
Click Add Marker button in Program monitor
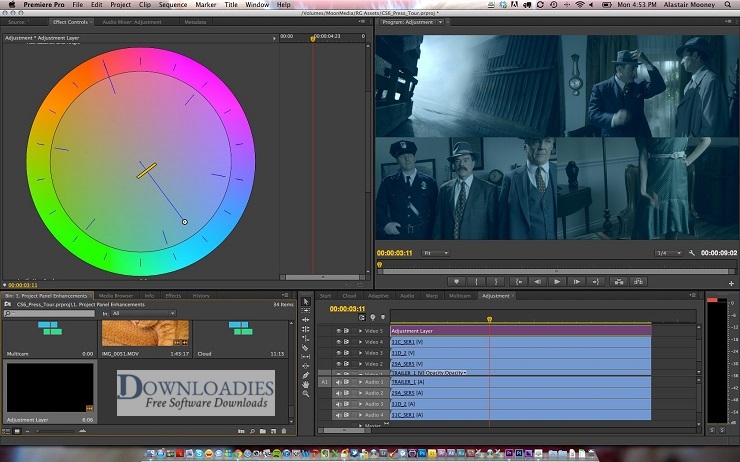456,282
